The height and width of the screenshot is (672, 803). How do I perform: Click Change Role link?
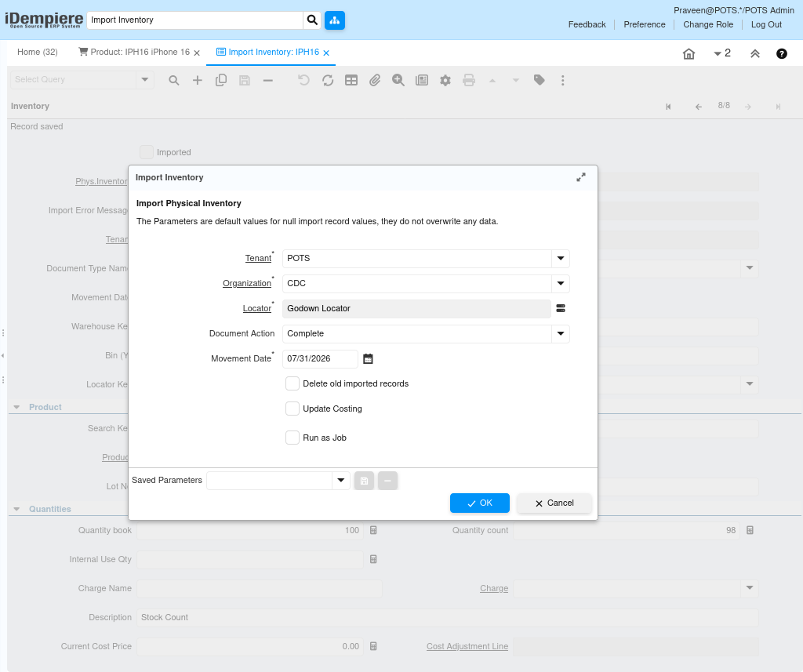(x=708, y=24)
